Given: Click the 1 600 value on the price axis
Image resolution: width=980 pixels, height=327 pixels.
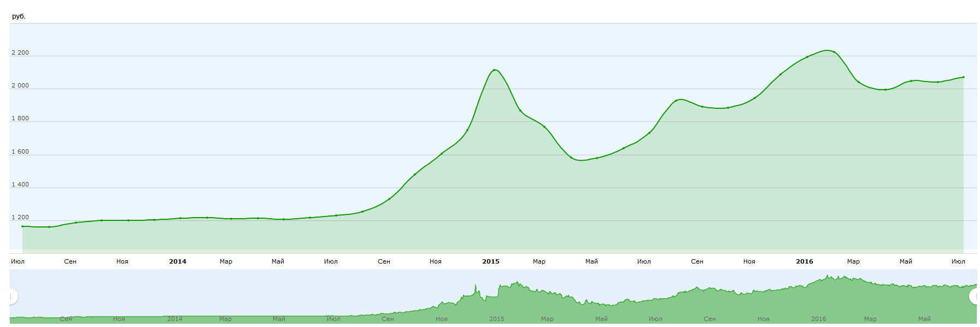Looking at the screenshot, I should (20, 152).
